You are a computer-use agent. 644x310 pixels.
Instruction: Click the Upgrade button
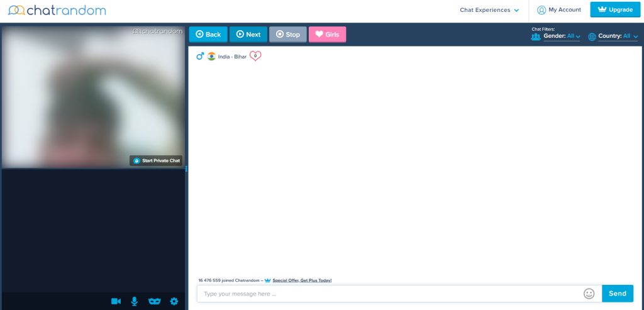point(615,10)
